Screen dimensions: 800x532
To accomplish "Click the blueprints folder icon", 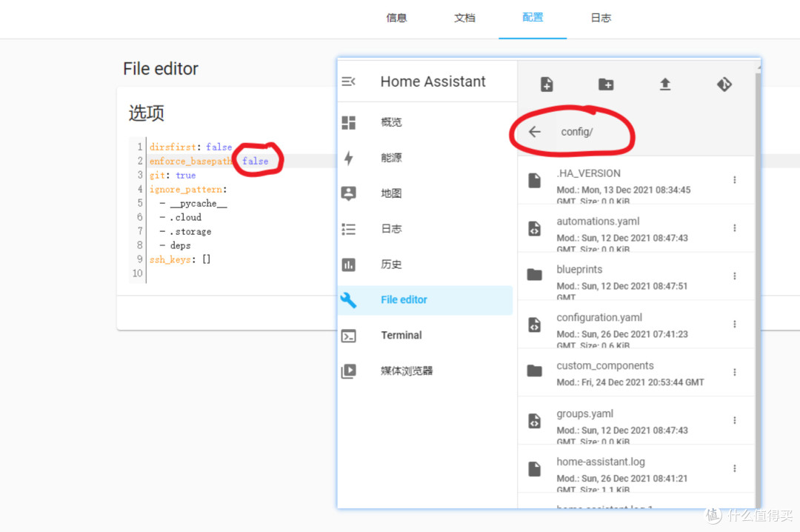I will [x=534, y=275].
